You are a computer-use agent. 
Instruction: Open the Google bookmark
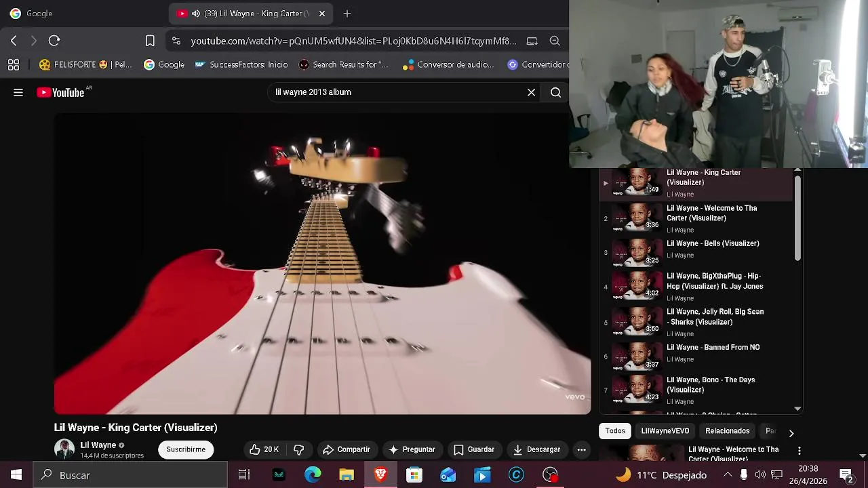[164, 64]
